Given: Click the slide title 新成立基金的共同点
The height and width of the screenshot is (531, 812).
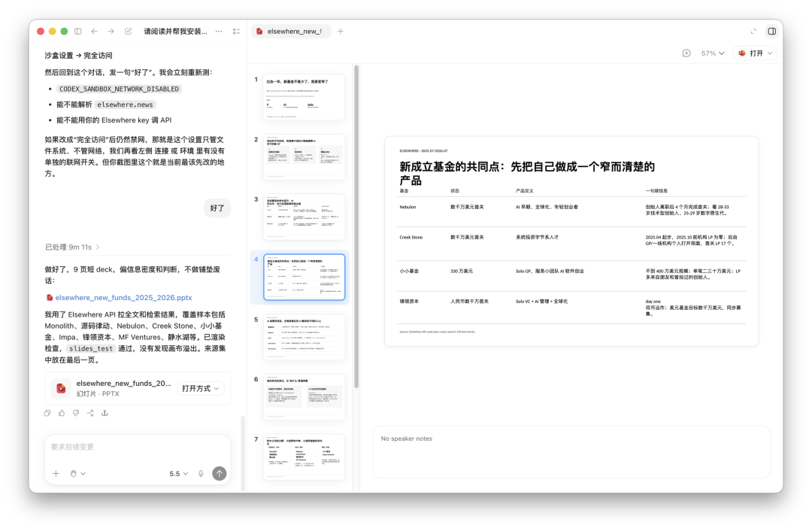Looking at the screenshot, I should point(527,173).
